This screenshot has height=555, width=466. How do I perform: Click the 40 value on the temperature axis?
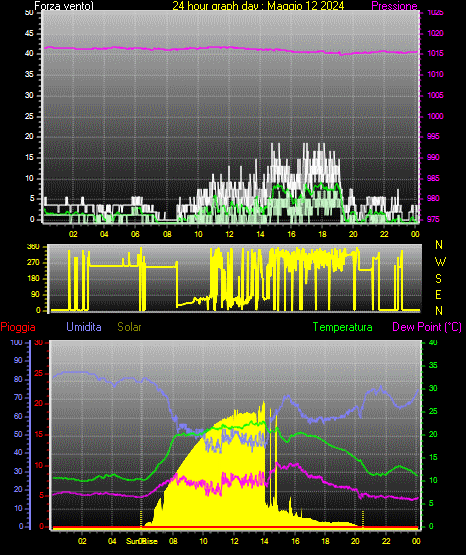433,342
